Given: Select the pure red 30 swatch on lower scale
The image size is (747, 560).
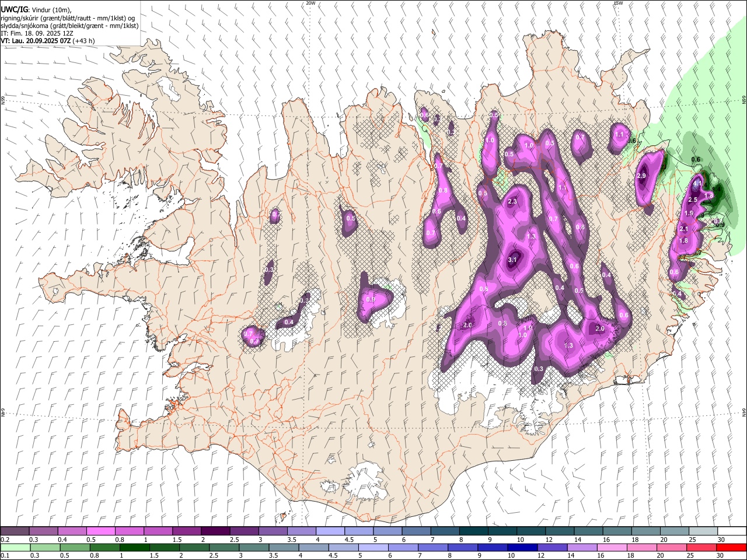Looking at the screenshot, I should pyautogui.click(x=731, y=548).
